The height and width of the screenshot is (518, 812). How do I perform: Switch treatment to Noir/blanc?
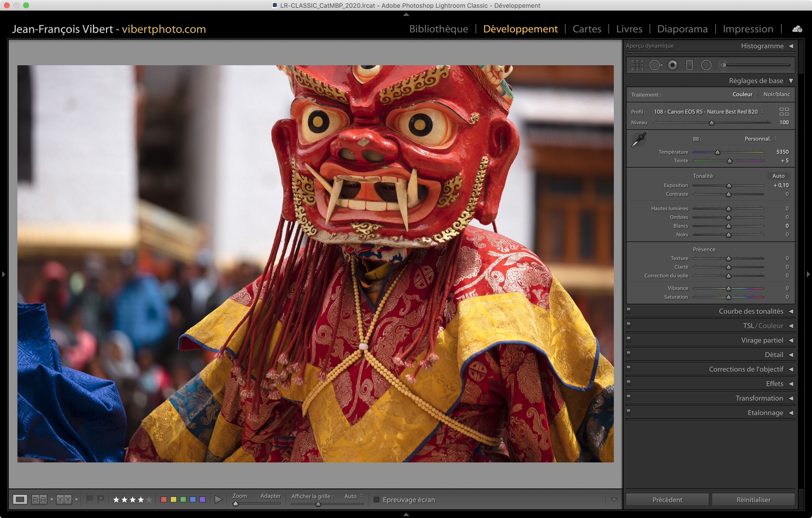(776, 94)
